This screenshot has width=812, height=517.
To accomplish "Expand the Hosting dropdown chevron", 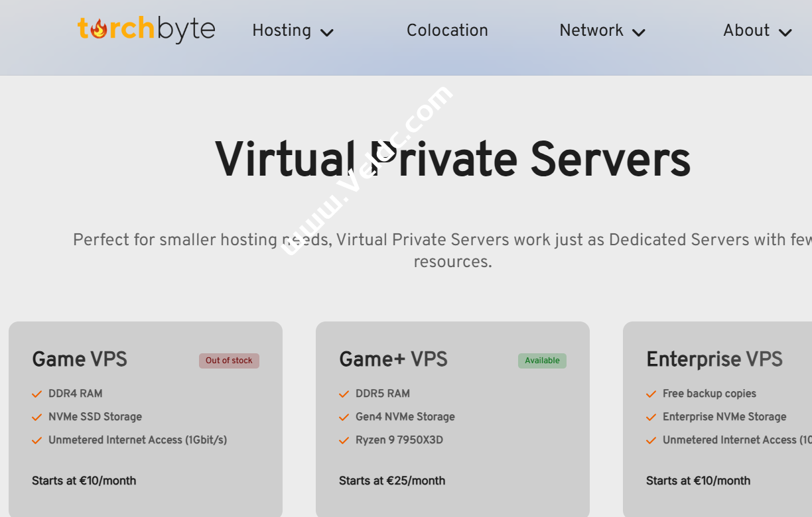I will [327, 32].
